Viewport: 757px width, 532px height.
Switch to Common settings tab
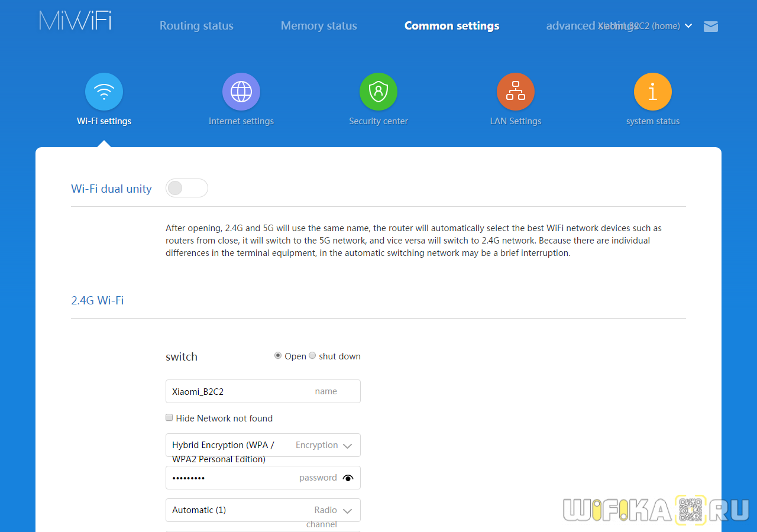pyautogui.click(x=452, y=26)
